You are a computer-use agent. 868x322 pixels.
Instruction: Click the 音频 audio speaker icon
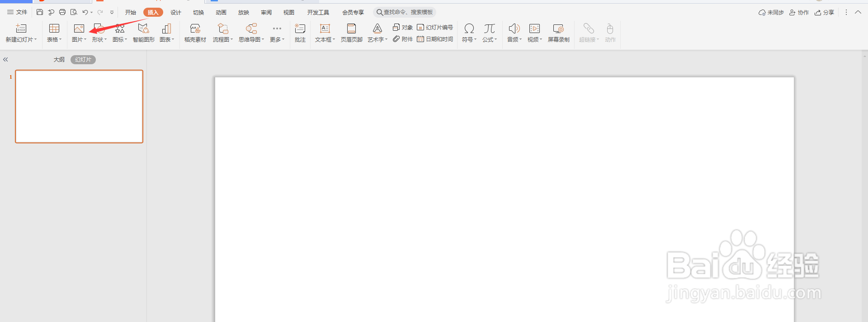[x=514, y=28]
